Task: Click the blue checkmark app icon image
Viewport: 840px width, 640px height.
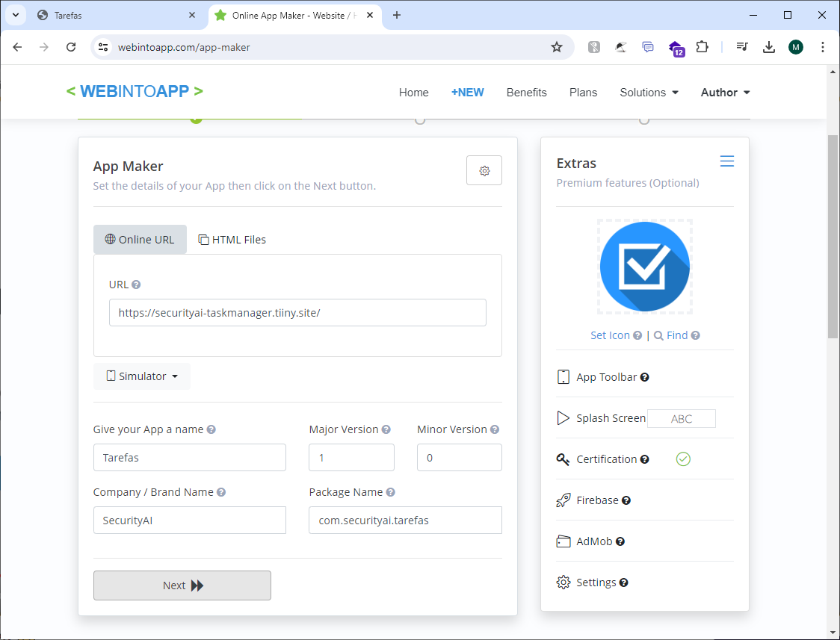Action: pyautogui.click(x=644, y=267)
